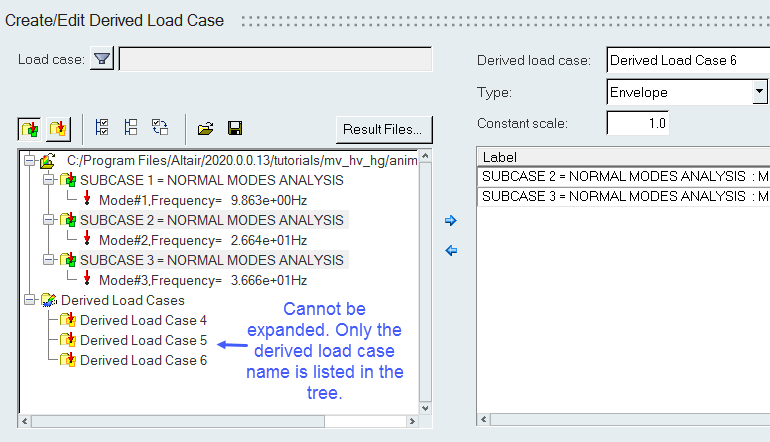Select Derived Load Case 6 in tree
This screenshot has width=770, height=442.
tap(143, 360)
